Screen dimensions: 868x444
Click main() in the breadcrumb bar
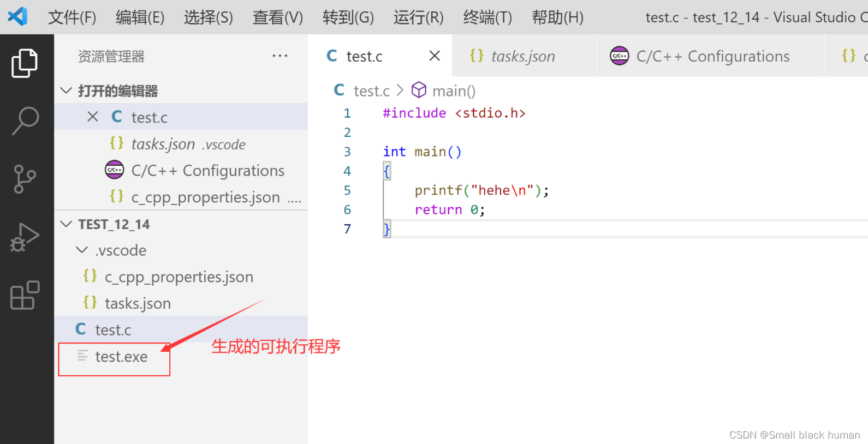click(x=453, y=91)
